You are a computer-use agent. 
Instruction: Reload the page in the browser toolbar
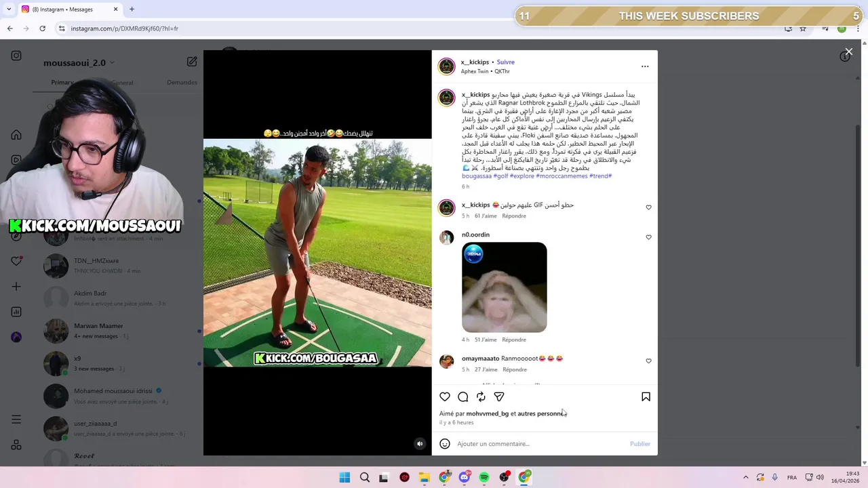tap(42, 28)
